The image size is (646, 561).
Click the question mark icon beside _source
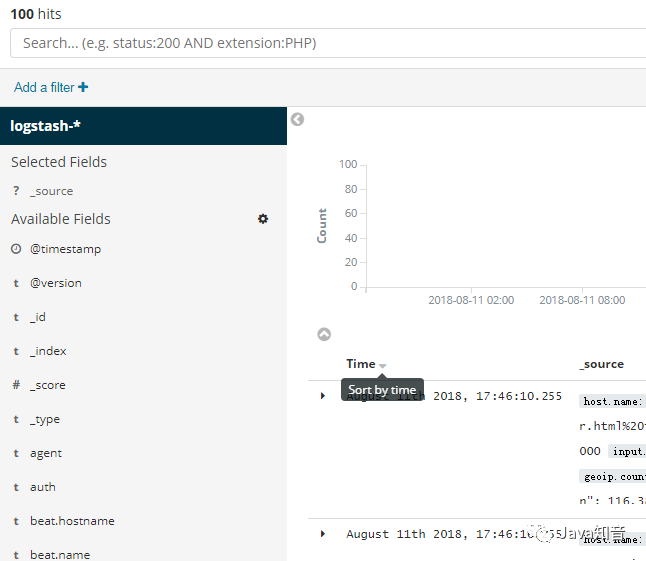pyautogui.click(x=16, y=191)
